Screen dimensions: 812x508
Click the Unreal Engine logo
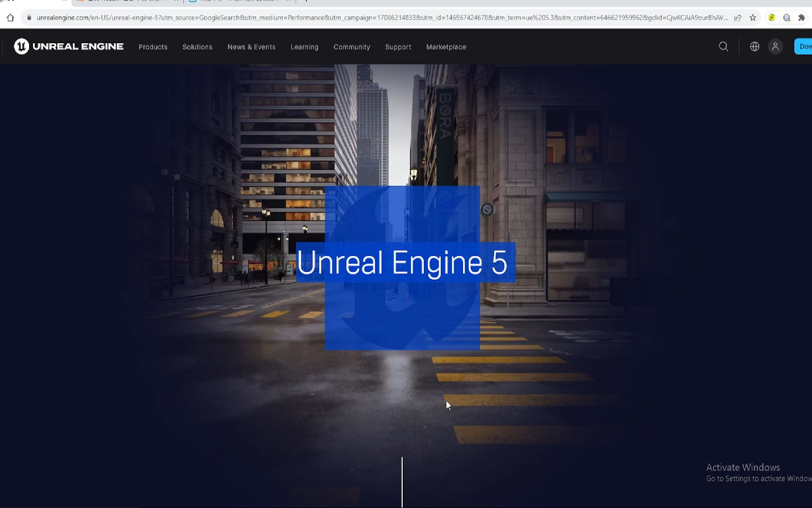[x=69, y=47]
